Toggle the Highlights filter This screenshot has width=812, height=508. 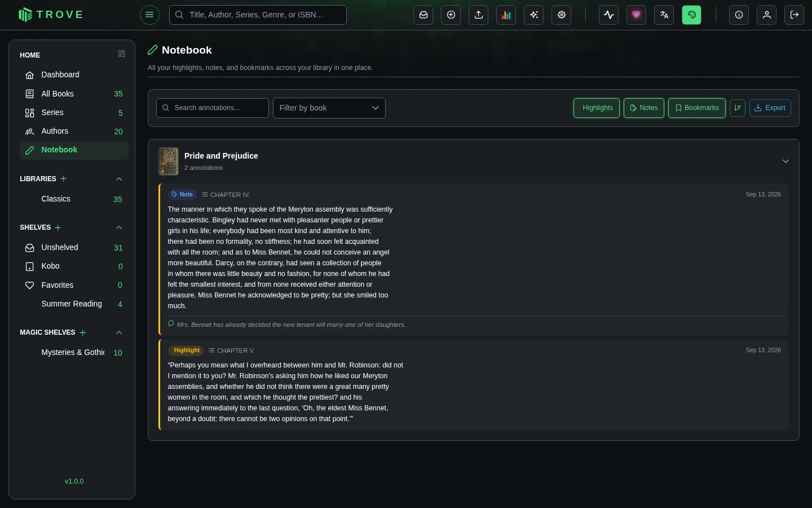click(x=597, y=108)
